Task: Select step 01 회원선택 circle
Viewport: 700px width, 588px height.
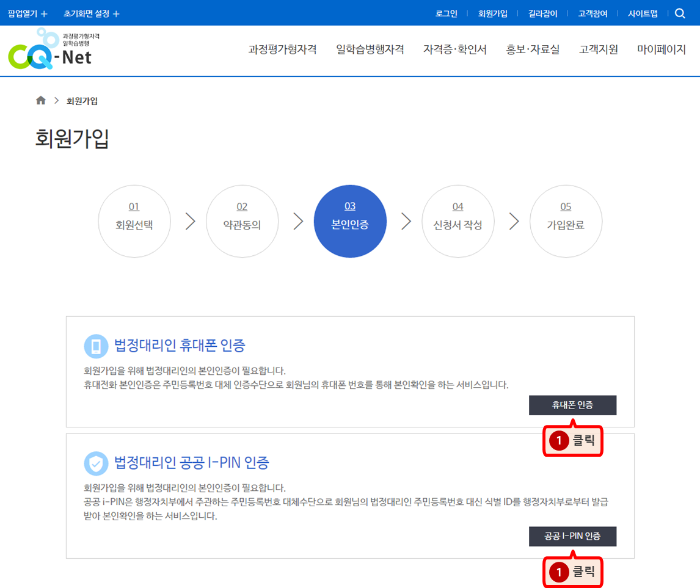Action: click(x=134, y=221)
